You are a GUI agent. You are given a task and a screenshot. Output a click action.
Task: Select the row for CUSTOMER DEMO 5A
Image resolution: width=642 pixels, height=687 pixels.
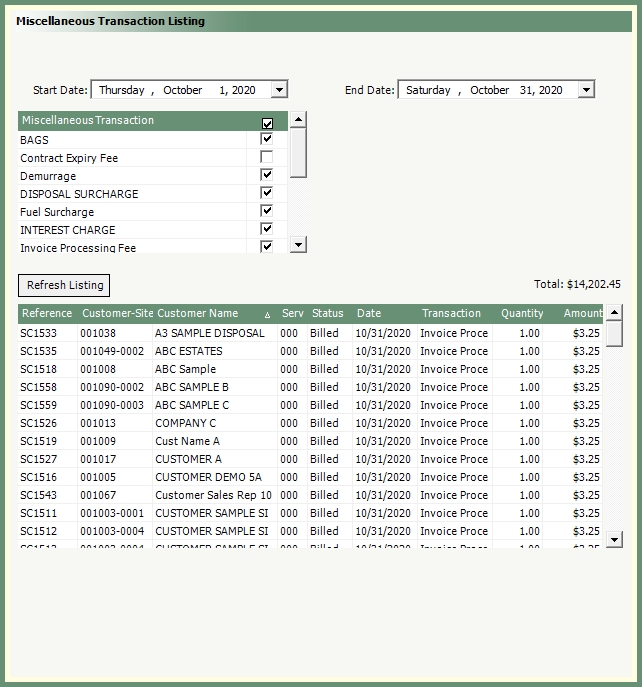pyautogui.click(x=208, y=477)
